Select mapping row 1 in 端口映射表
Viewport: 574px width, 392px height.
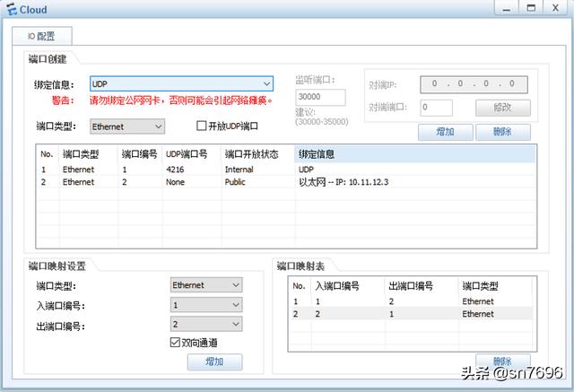click(411, 301)
